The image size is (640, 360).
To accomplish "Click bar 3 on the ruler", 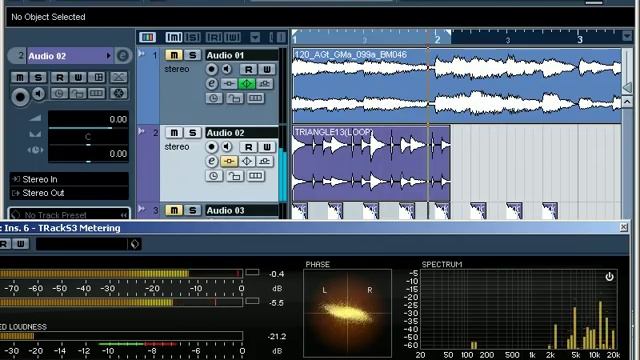I will click(x=580, y=39).
